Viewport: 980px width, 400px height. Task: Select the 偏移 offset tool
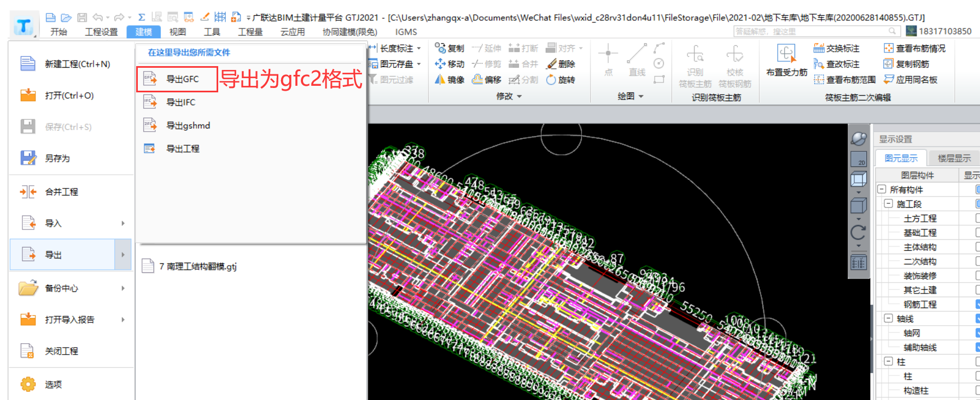click(x=487, y=80)
